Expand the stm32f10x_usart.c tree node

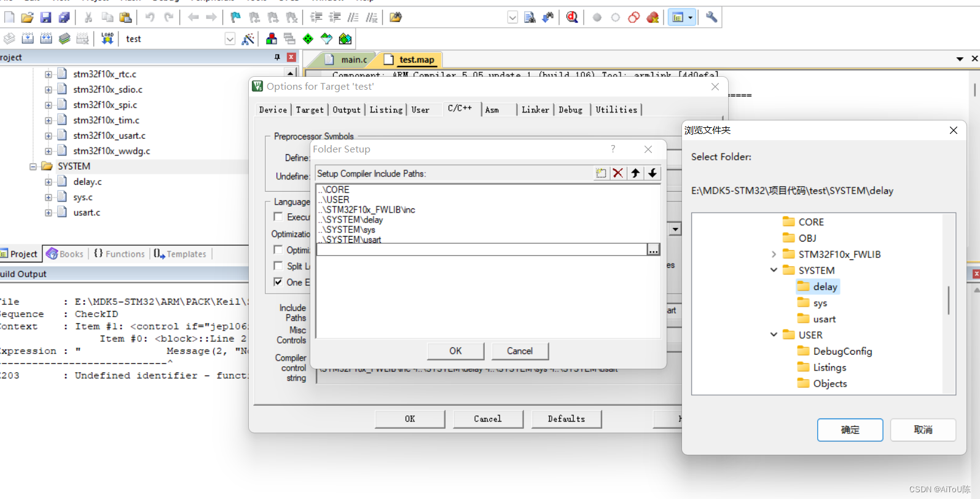pyautogui.click(x=48, y=135)
